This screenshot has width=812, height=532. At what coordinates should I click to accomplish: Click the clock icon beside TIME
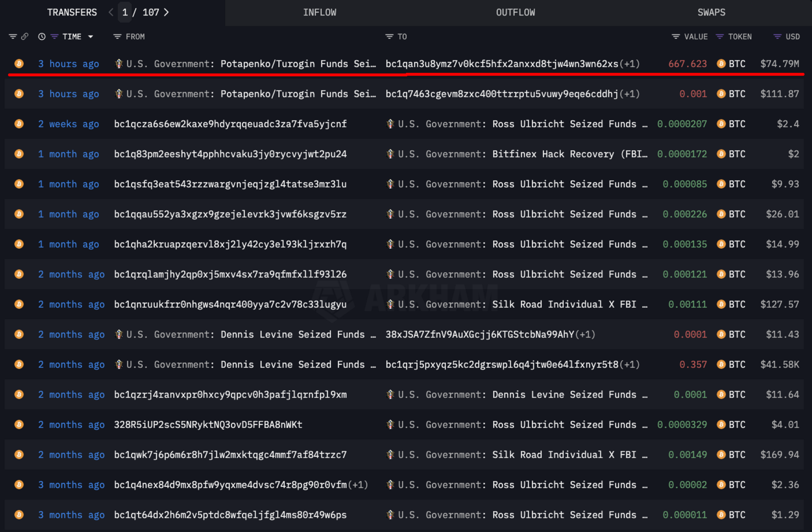point(42,37)
